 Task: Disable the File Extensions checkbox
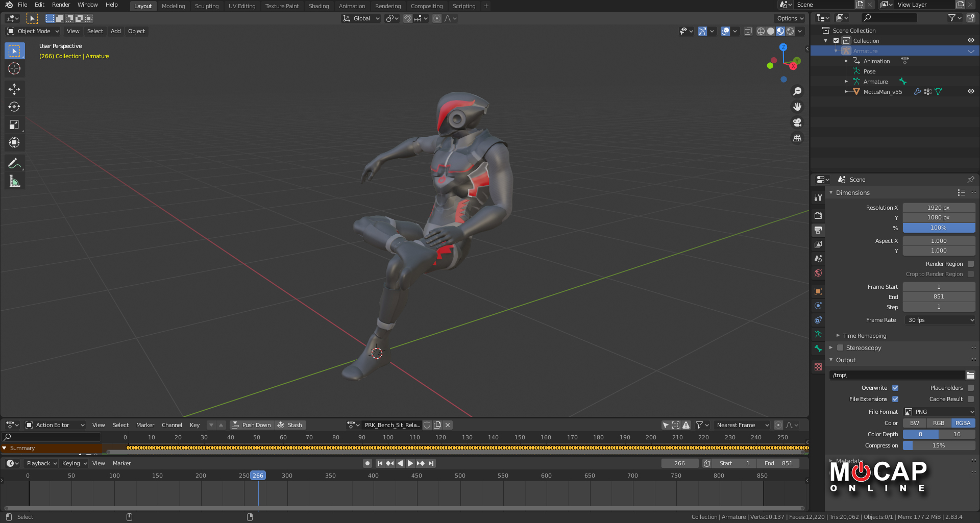coord(895,399)
